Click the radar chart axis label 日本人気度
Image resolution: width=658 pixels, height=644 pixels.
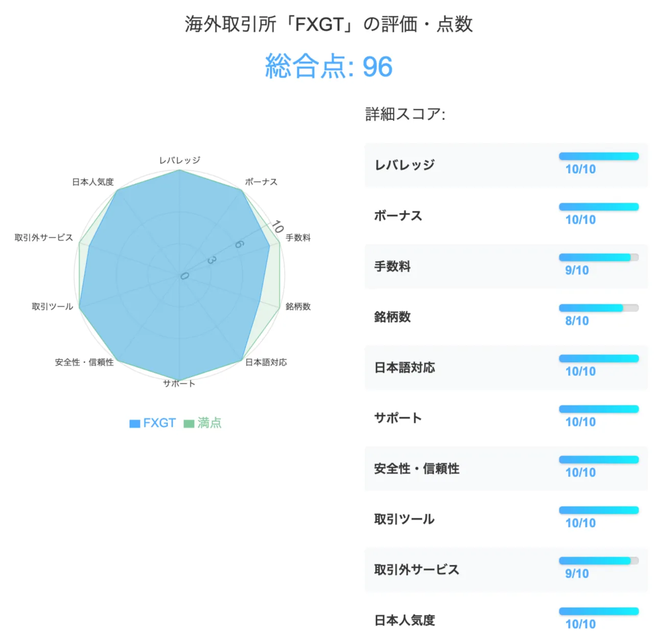point(93,182)
